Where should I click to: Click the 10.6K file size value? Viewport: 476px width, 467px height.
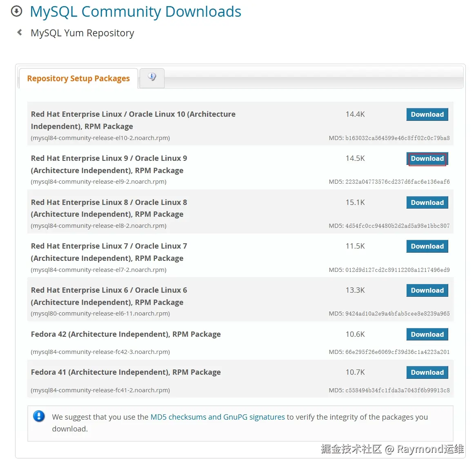(355, 334)
